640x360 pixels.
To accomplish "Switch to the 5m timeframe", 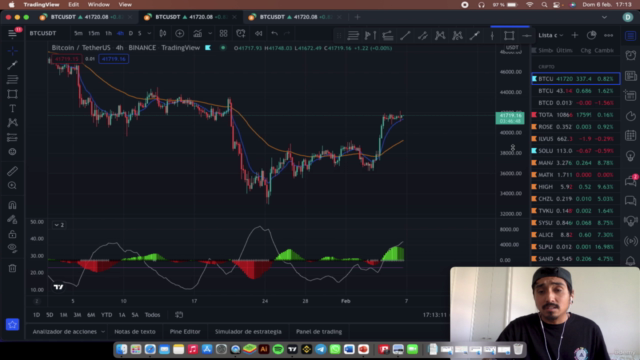I will [x=78, y=33].
